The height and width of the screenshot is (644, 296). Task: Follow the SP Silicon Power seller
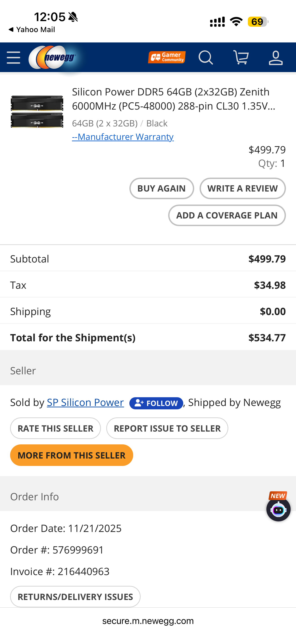coord(156,403)
